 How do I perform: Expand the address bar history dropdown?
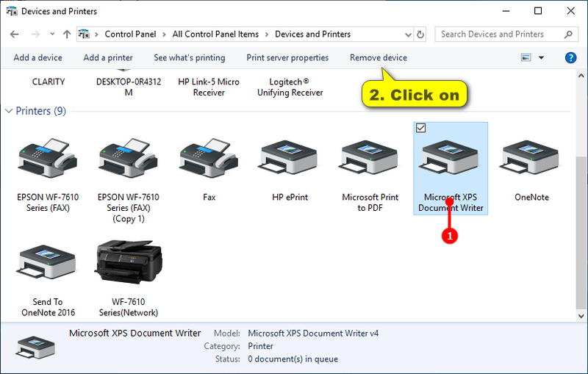click(408, 35)
